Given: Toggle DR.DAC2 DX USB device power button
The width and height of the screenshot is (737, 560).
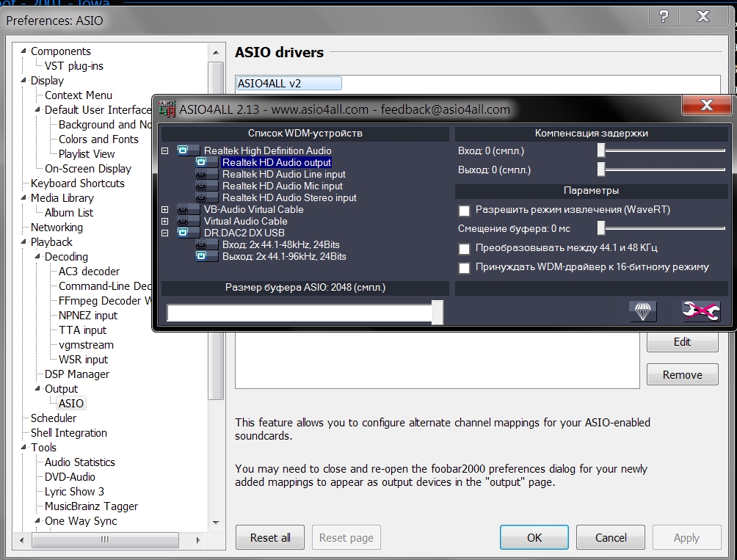Looking at the screenshot, I should [184, 233].
